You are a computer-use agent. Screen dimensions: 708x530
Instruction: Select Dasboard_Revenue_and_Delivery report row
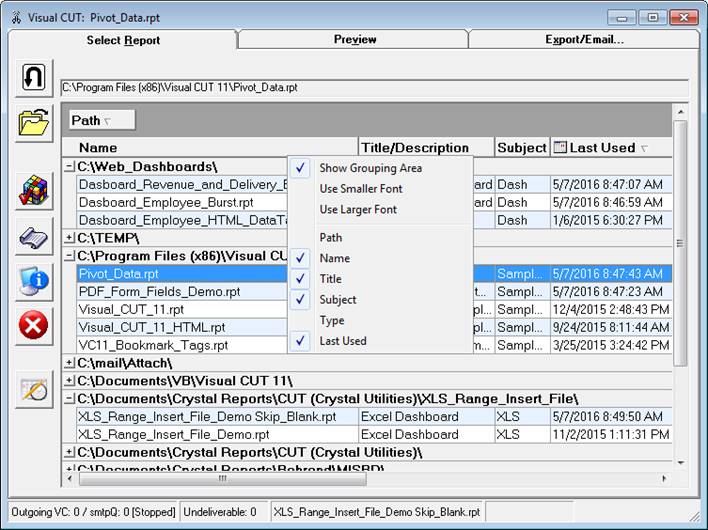[x=182, y=185]
